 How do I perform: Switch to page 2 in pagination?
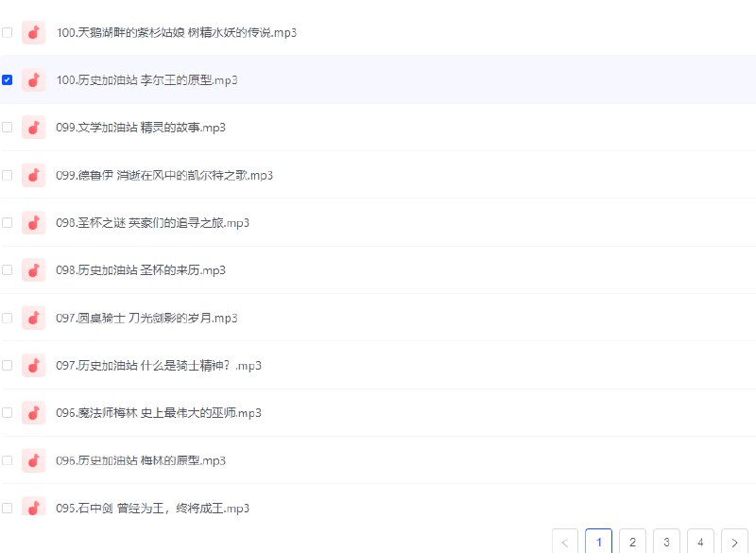coord(632,542)
